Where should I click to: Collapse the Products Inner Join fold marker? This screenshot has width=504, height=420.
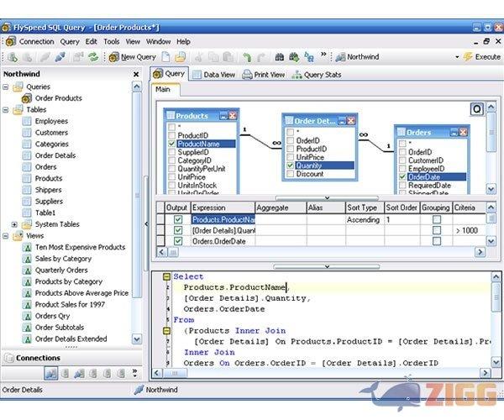pyautogui.click(x=166, y=331)
